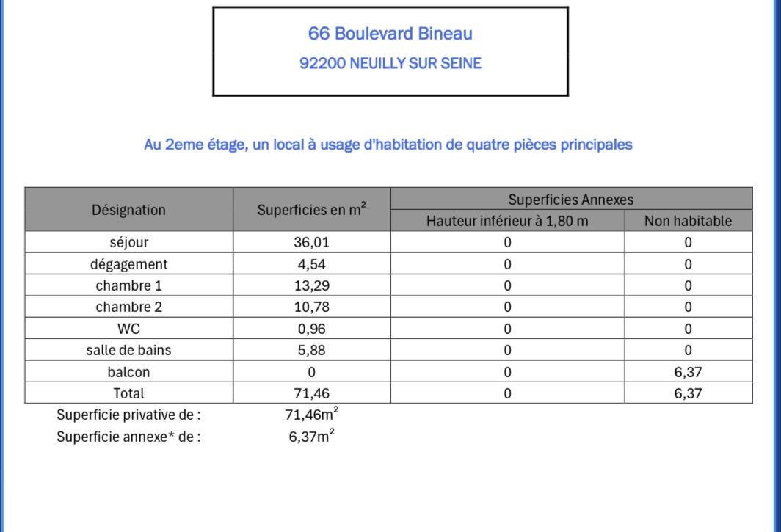Click the 66 Boulevard Bineau address title
781x532 pixels.
tap(390, 33)
